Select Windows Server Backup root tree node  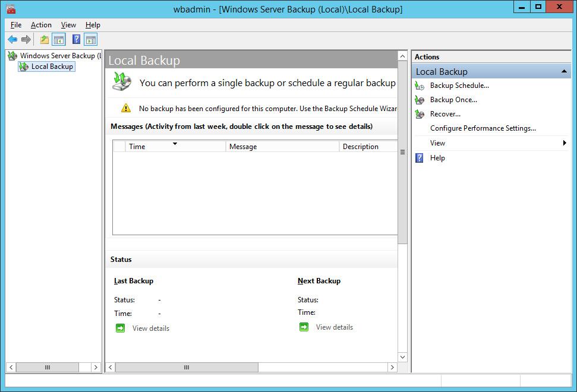[56, 56]
